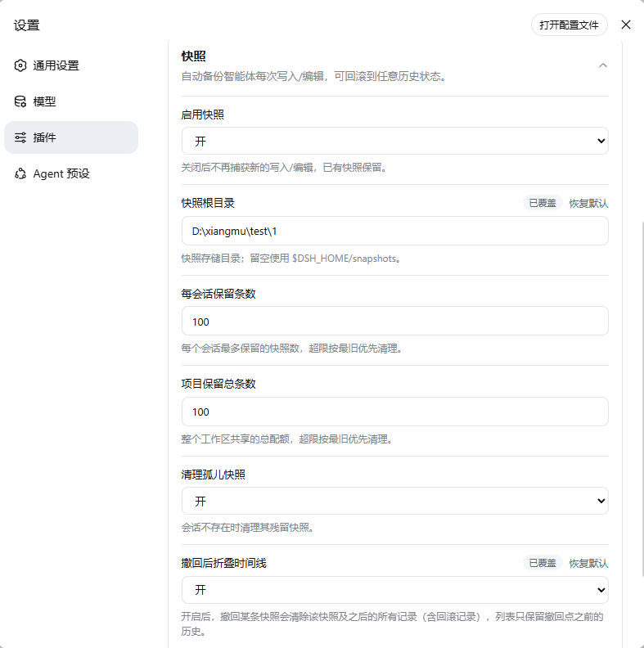Open the 撤回后折叠时间线 dropdown
The width and height of the screenshot is (644, 648).
click(394, 590)
